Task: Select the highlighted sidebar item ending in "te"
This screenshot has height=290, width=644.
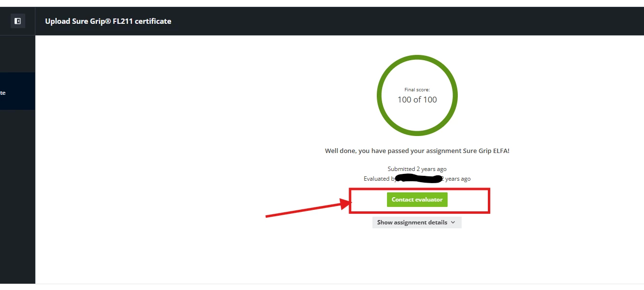Action: 17,91
